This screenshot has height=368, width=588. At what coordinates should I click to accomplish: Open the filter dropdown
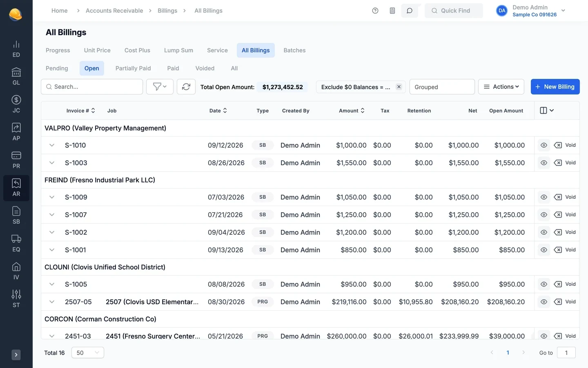pyautogui.click(x=160, y=87)
